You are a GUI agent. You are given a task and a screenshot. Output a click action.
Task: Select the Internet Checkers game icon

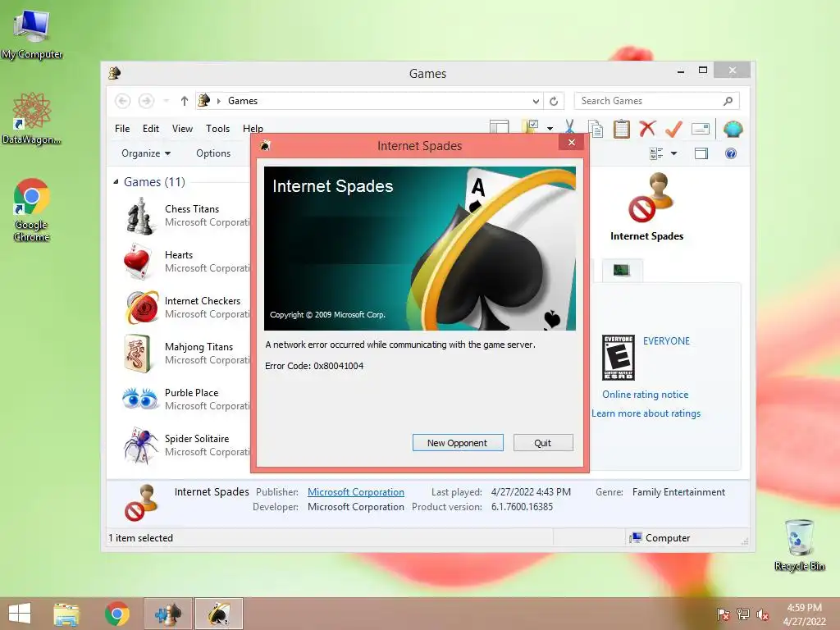point(142,308)
